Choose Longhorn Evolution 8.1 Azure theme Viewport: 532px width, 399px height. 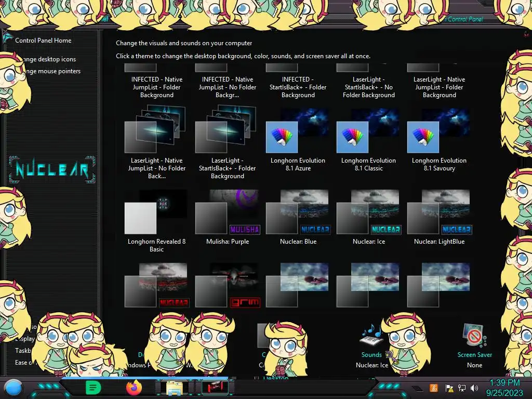click(x=298, y=140)
